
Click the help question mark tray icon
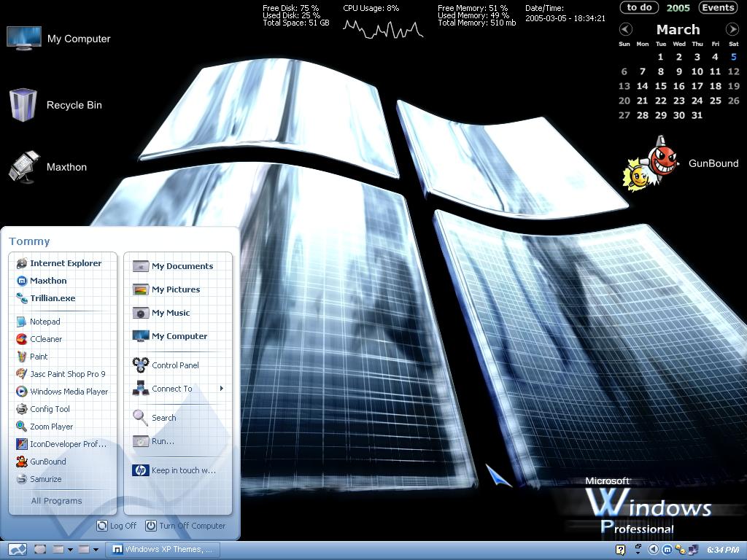pyautogui.click(x=620, y=550)
